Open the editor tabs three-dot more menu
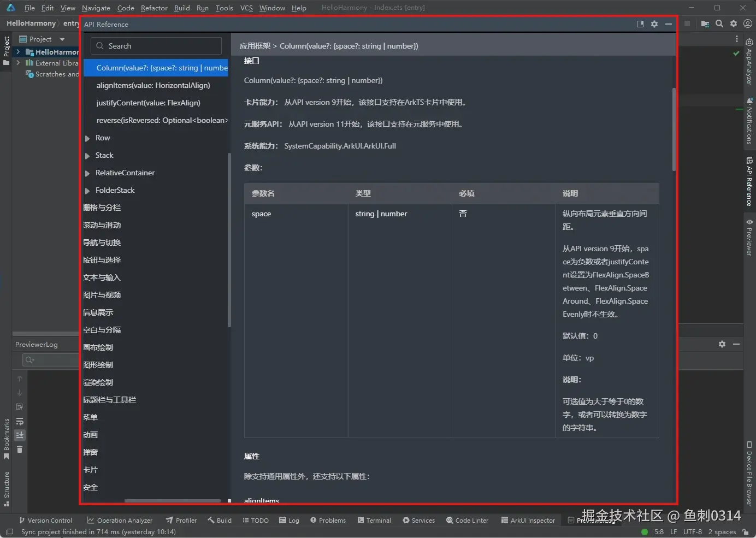The width and height of the screenshot is (756, 538). (x=737, y=39)
